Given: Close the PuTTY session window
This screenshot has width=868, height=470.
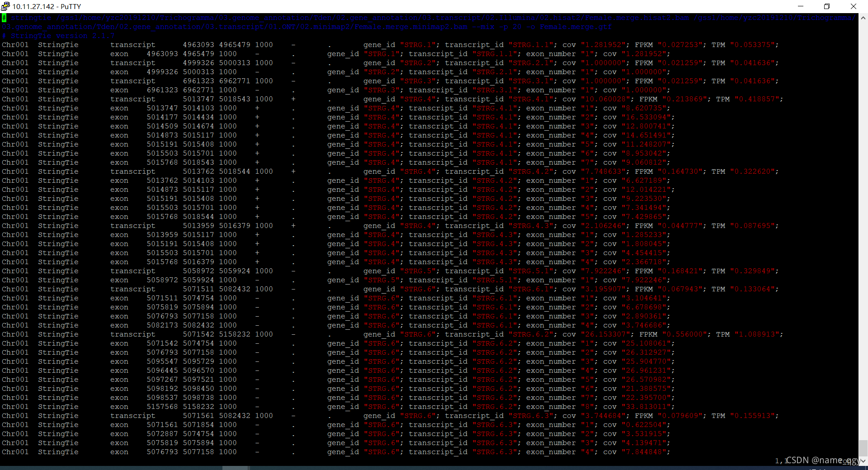Looking at the screenshot, I should [854, 6].
